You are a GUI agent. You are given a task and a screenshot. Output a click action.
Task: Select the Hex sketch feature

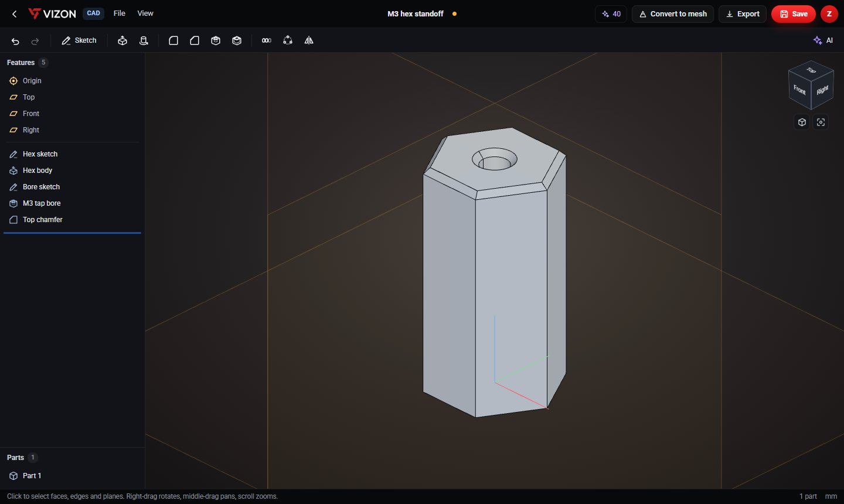tap(72, 154)
